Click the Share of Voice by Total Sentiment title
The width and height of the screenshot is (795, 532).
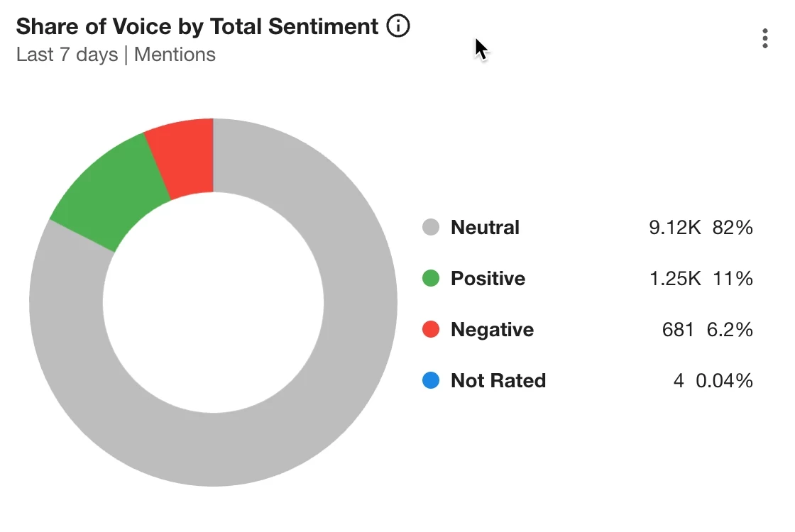pos(197,26)
